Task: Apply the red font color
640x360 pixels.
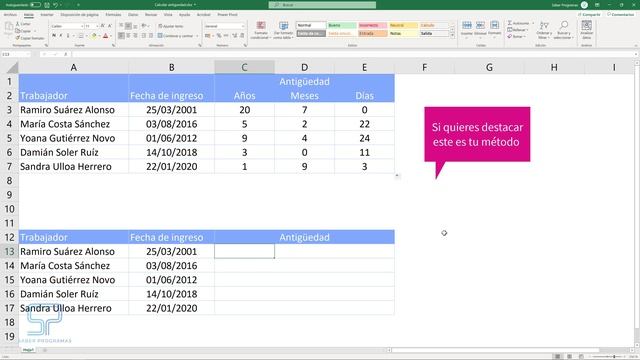Action: tap(106, 36)
